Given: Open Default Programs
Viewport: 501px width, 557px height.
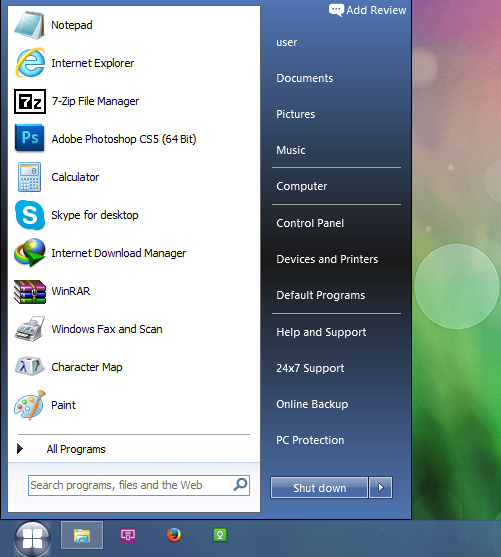Looking at the screenshot, I should [x=320, y=295].
